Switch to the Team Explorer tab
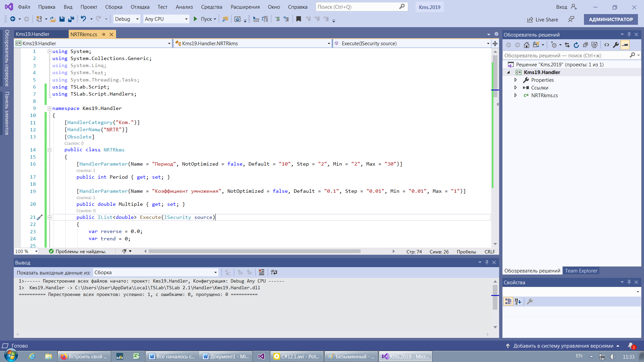This screenshot has width=644, height=362. pos(581,271)
